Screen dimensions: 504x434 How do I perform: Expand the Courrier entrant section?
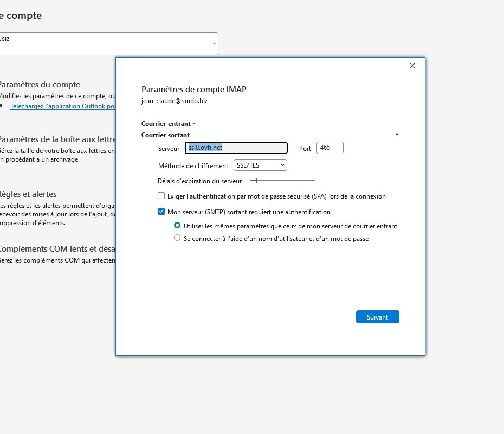tap(168, 124)
